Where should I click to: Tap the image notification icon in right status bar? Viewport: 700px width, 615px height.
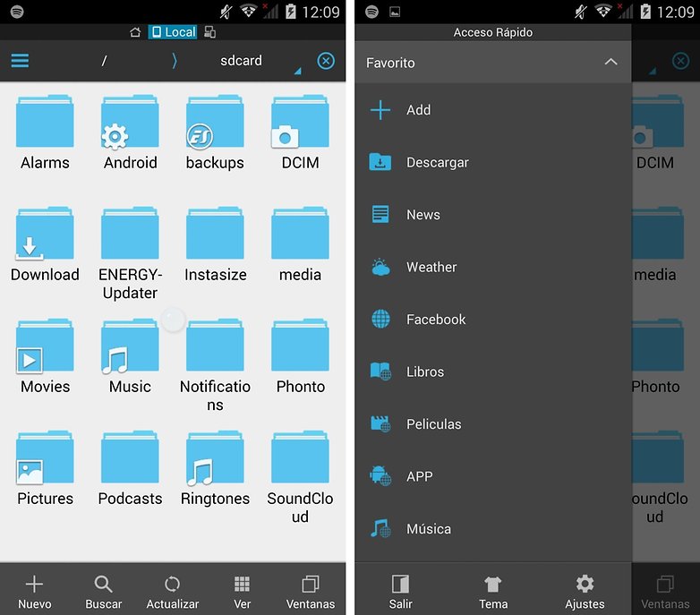pyautogui.click(x=395, y=12)
